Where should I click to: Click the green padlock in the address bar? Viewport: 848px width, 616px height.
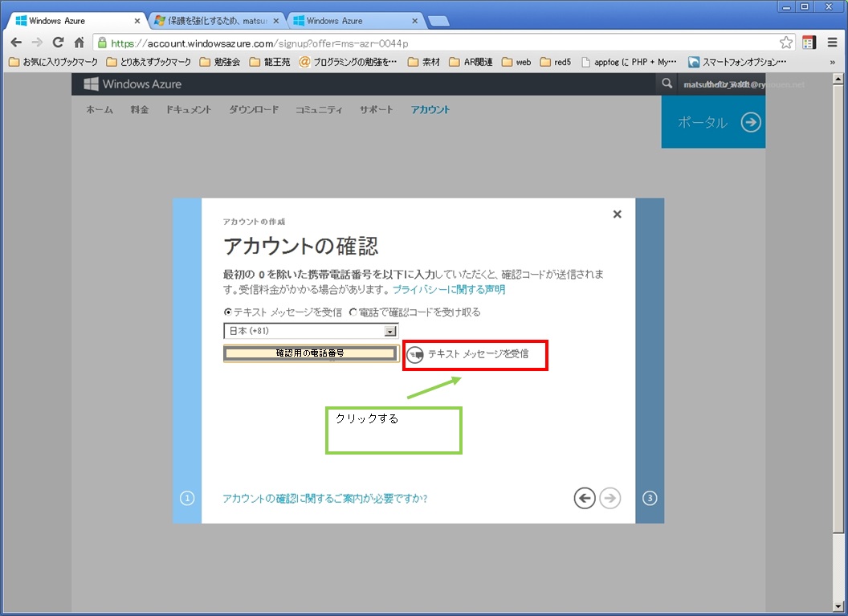click(x=102, y=43)
